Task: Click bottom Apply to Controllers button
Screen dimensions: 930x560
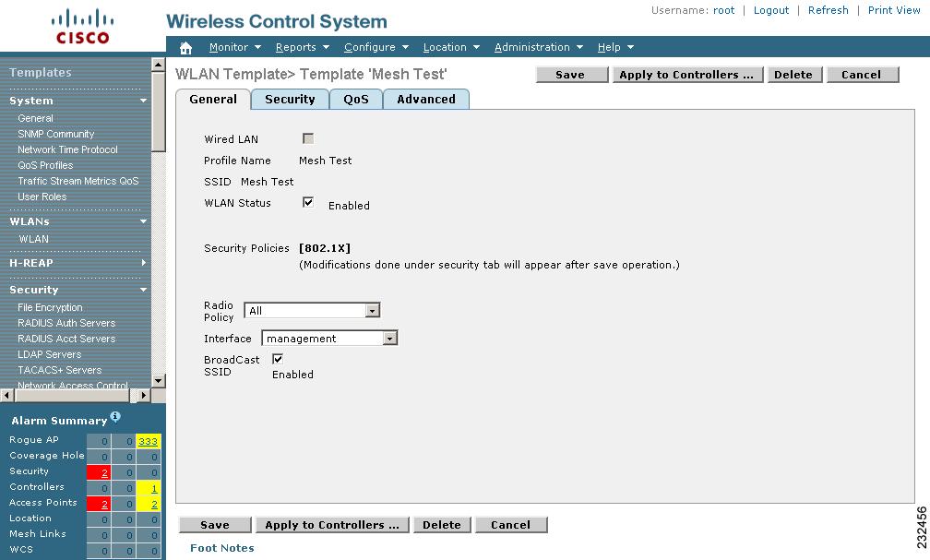Action: (x=333, y=525)
